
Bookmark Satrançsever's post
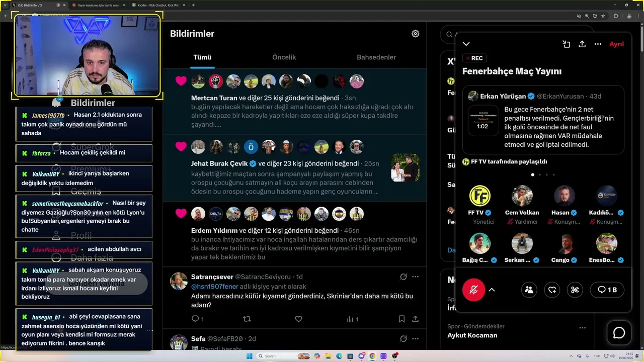coord(401,319)
